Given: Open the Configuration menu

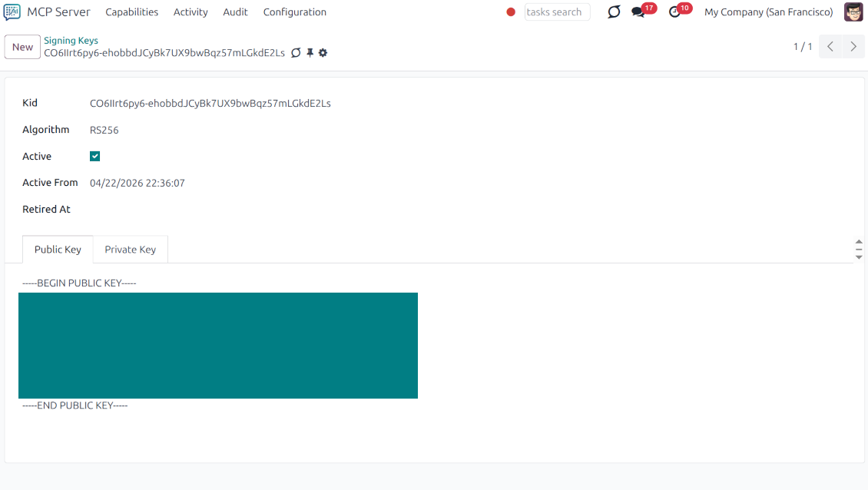Looking at the screenshot, I should 294,12.
